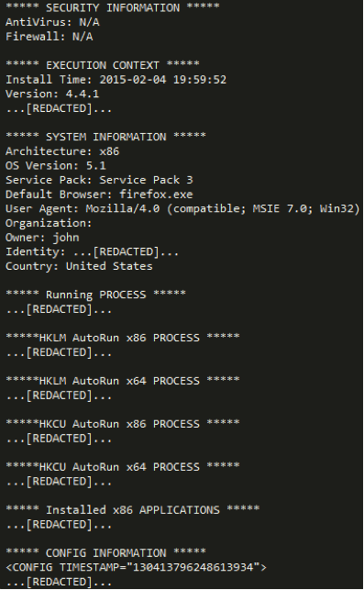The height and width of the screenshot is (590, 364).
Task: Click the Install Time 2015-02-04 line
Action: [x=116, y=80]
